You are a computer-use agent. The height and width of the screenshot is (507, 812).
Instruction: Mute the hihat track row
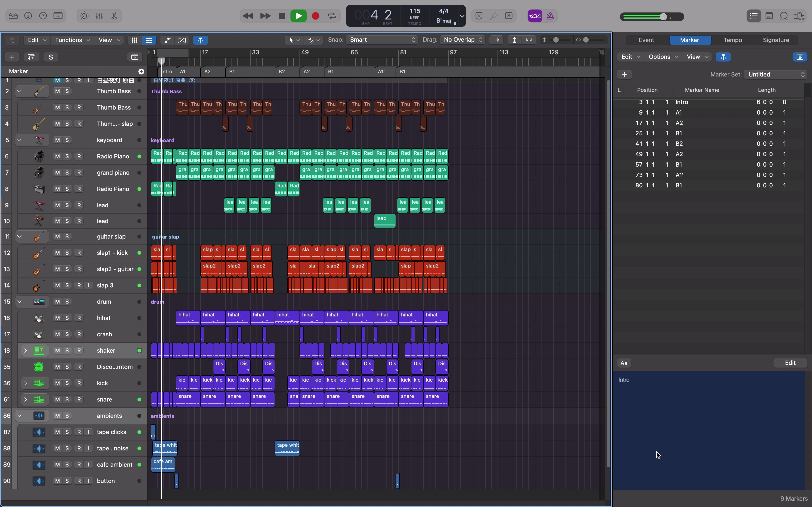(x=57, y=318)
